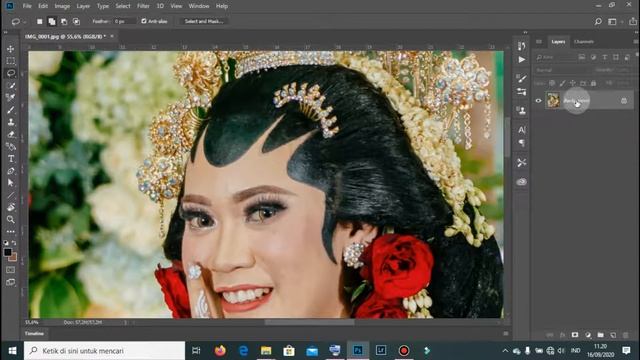Open Firefox from the taskbar

(220, 351)
